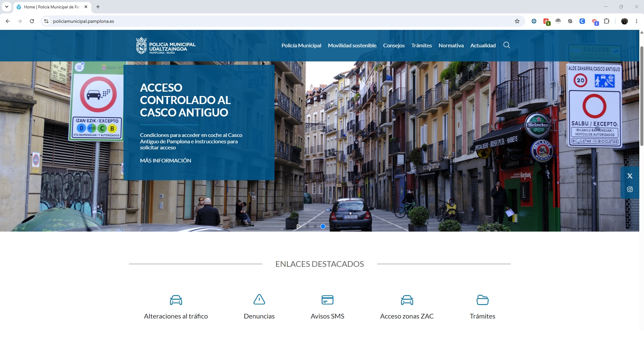The height and width of the screenshot is (341, 644).
Task: Bookmark this page with the star icon
Action: point(517,21)
